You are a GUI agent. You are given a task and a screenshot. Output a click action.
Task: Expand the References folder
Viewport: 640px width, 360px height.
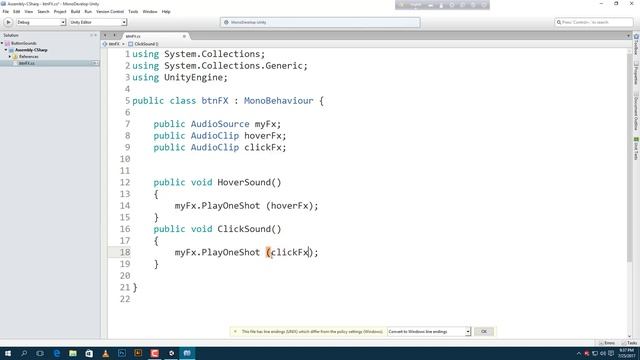pos(10,56)
